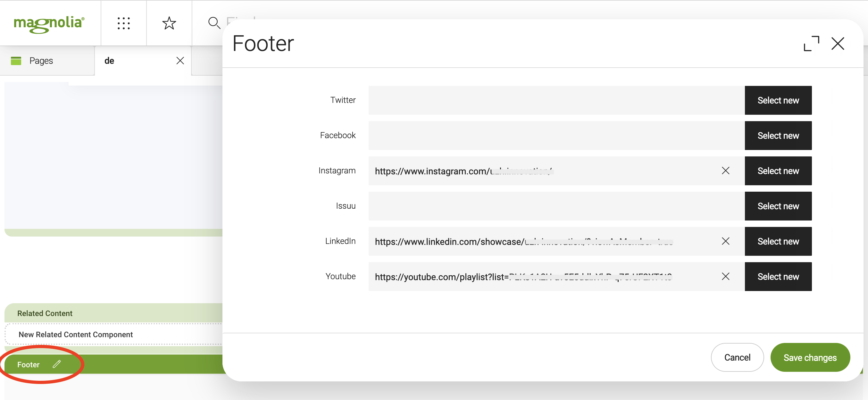Expand the Footer dialog to fullscreen
868x400 pixels.
[811, 44]
